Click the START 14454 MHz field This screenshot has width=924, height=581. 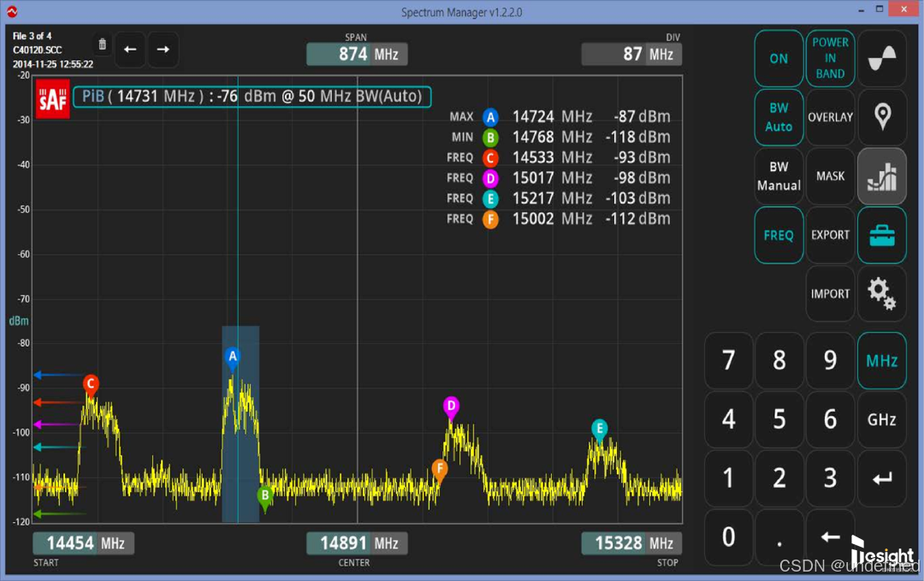coord(83,543)
